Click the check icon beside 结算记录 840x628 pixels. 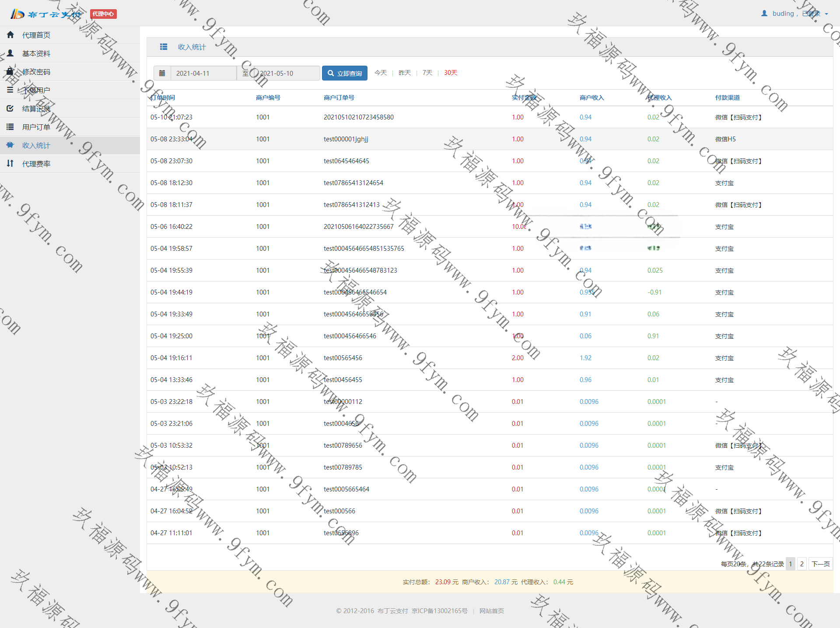(x=10, y=108)
